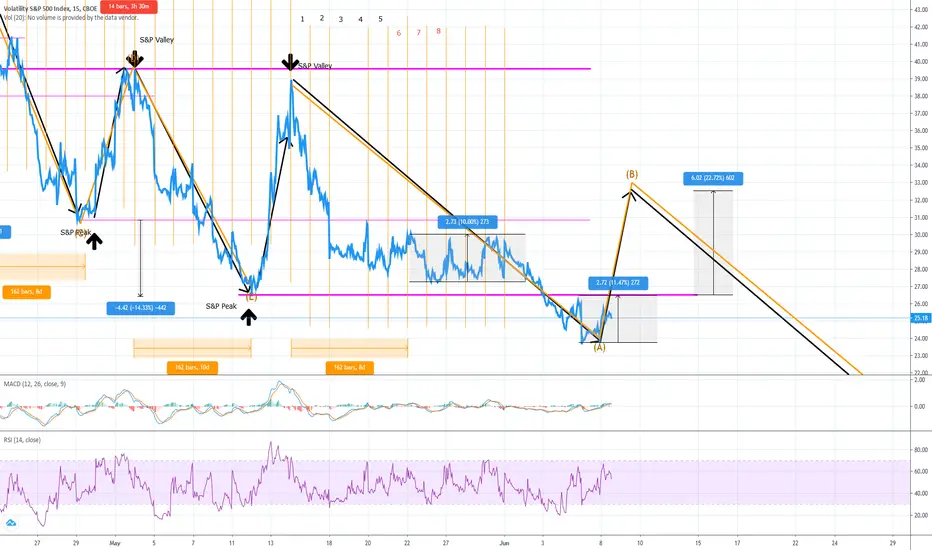Select the (B) wave point label
This screenshot has height=550, width=932.
(x=632, y=174)
